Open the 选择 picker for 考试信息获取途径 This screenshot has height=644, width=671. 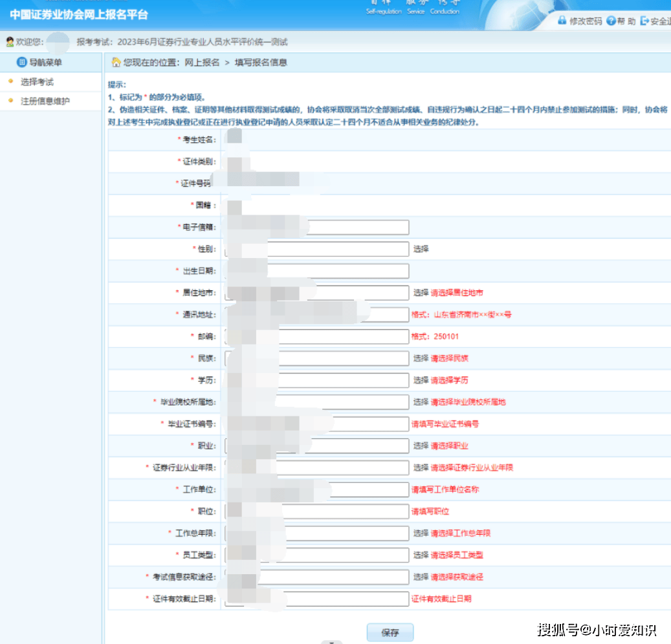[421, 577]
